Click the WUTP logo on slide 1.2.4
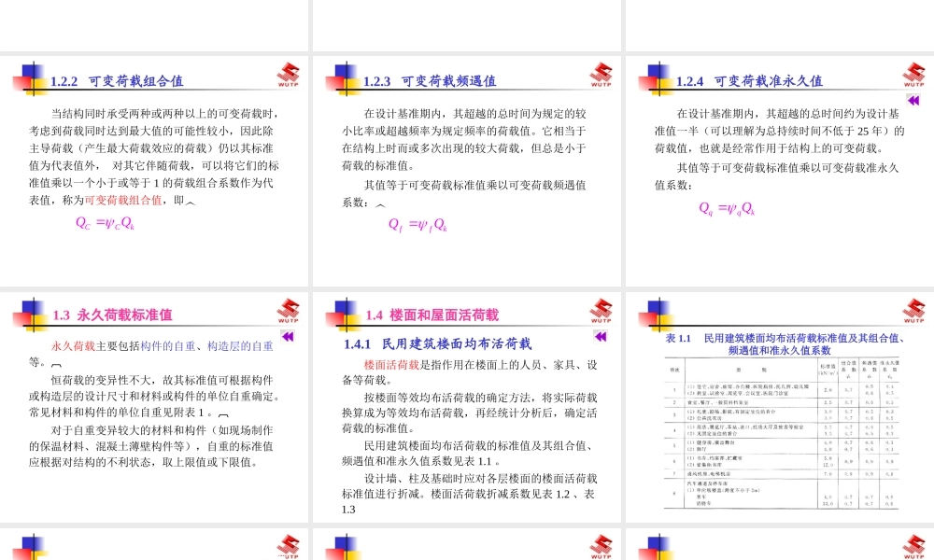Image resolution: width=934 pixels, height=560 pixels. [x=913, y=75]
